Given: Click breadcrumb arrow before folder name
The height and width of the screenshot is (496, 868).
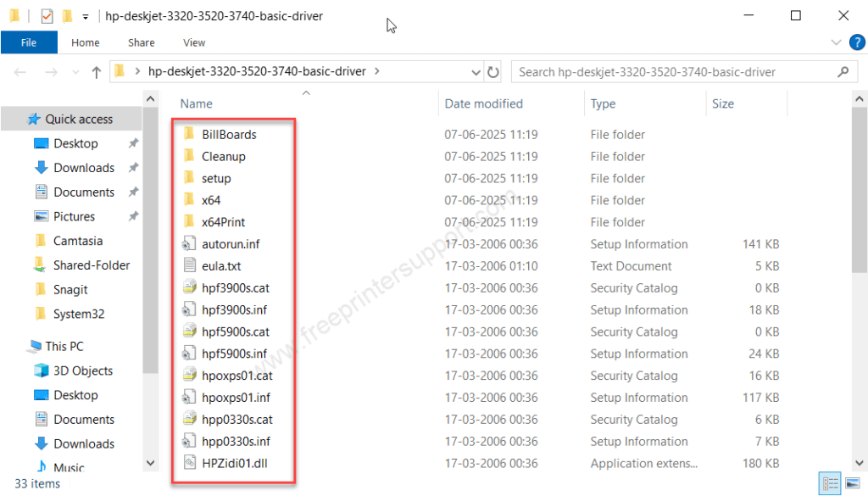Looking at the screenshot, I should click(x=136, y=71).
